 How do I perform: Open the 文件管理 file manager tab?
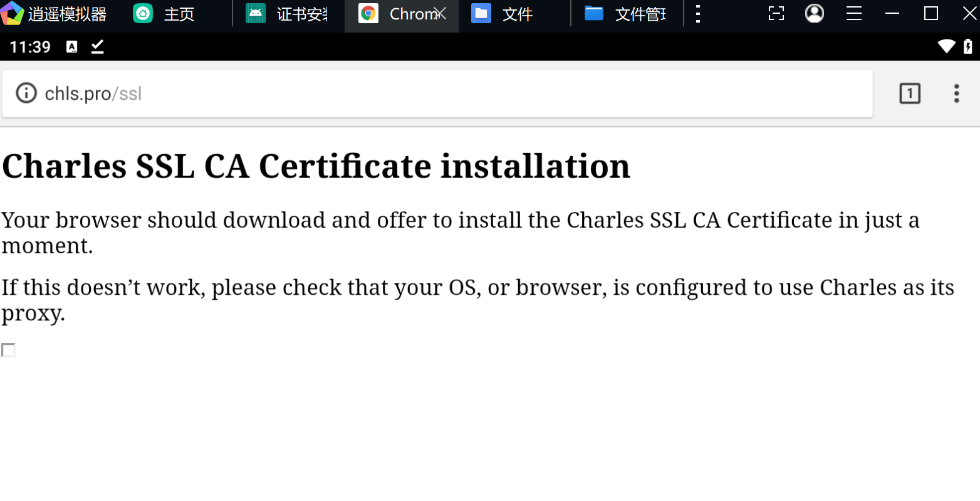(x=627, y=14)
